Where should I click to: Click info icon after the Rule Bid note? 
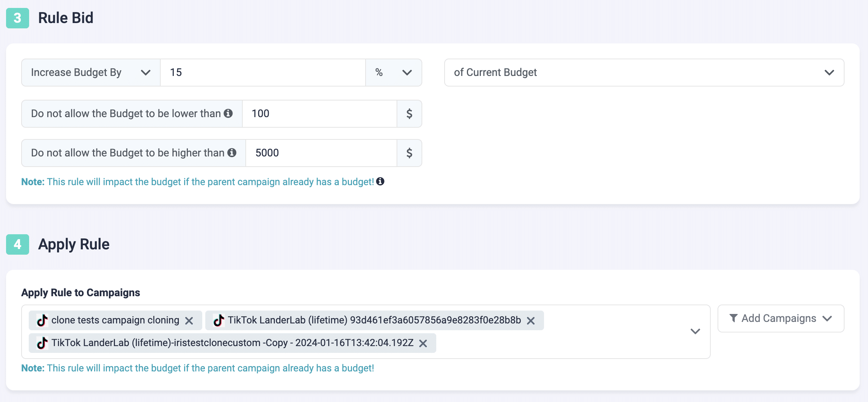click(380, 181)
